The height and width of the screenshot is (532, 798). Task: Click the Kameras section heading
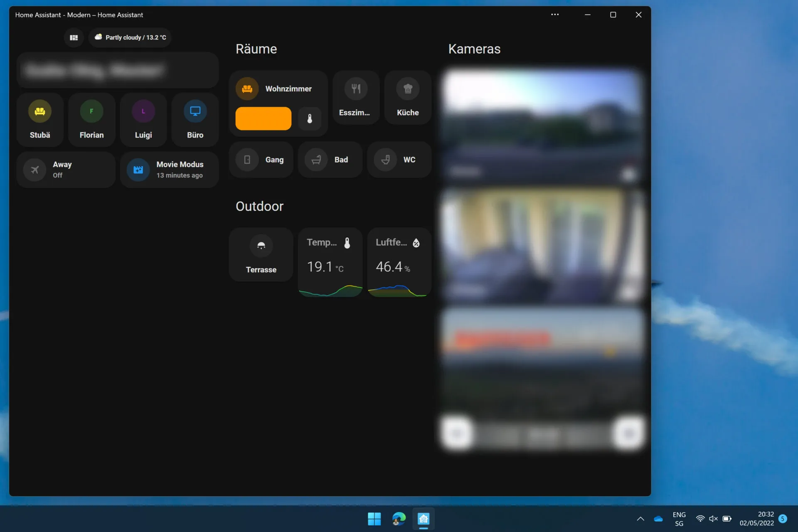[474, 49]
